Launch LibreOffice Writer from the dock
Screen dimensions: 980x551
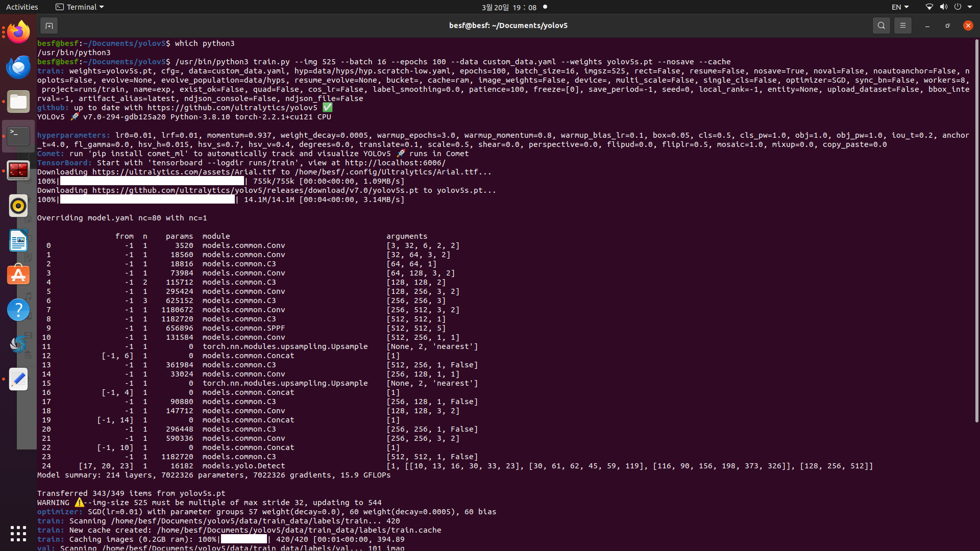tap(18, 240)
